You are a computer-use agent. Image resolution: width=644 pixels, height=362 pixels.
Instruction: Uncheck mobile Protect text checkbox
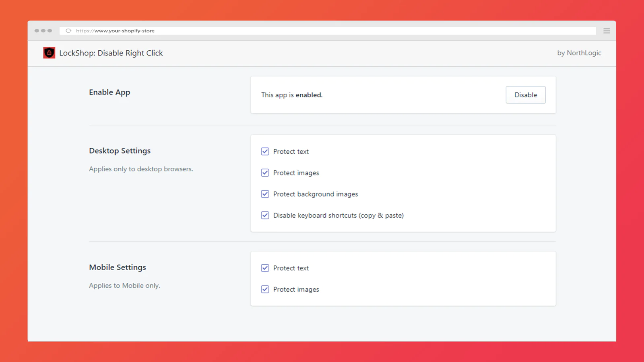pyautogui.click(x=265, y=268)
